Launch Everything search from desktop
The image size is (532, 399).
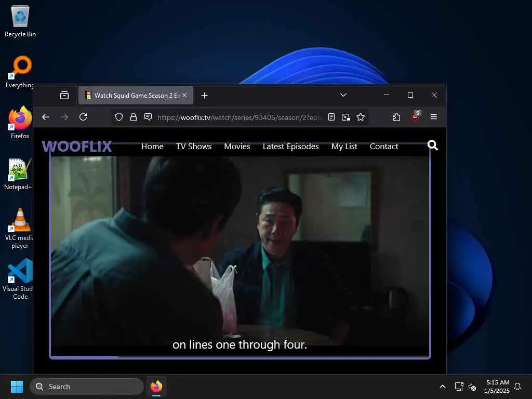(20, 72)
